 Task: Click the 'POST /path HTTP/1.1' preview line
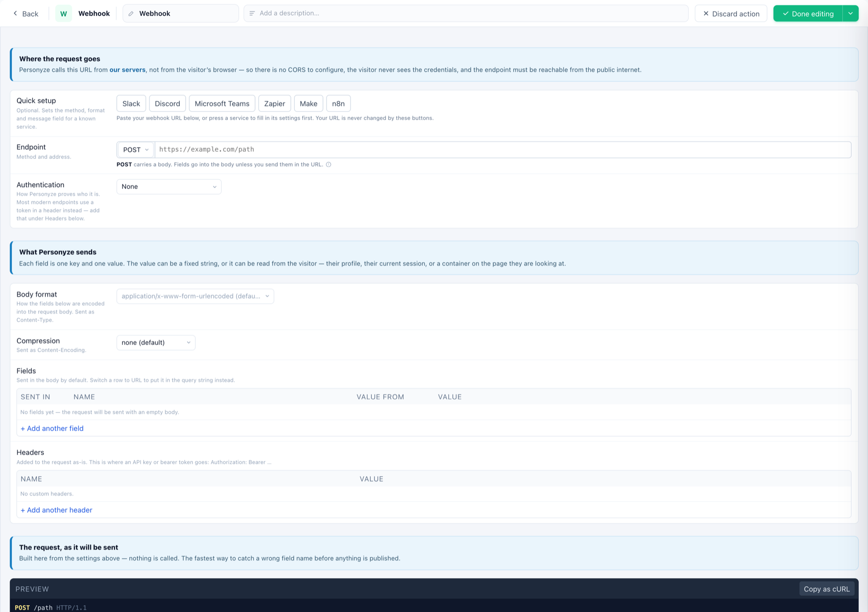tap(51, 608)
